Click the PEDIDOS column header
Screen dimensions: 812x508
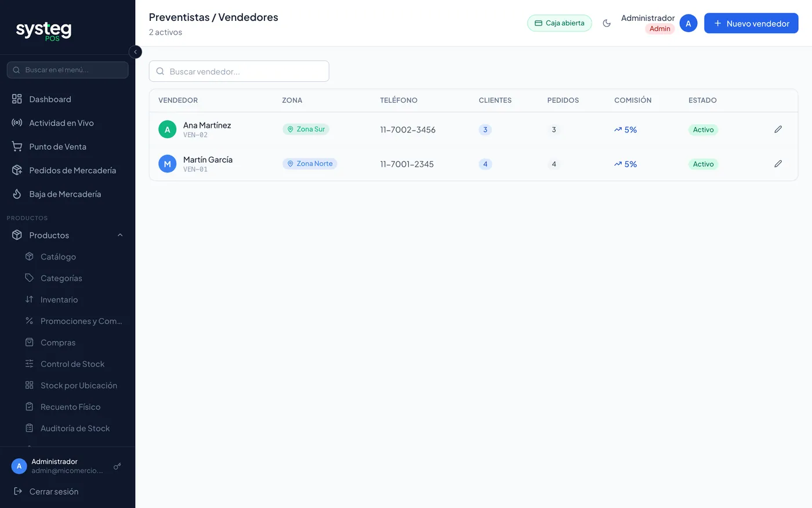(x=563, y=100)
